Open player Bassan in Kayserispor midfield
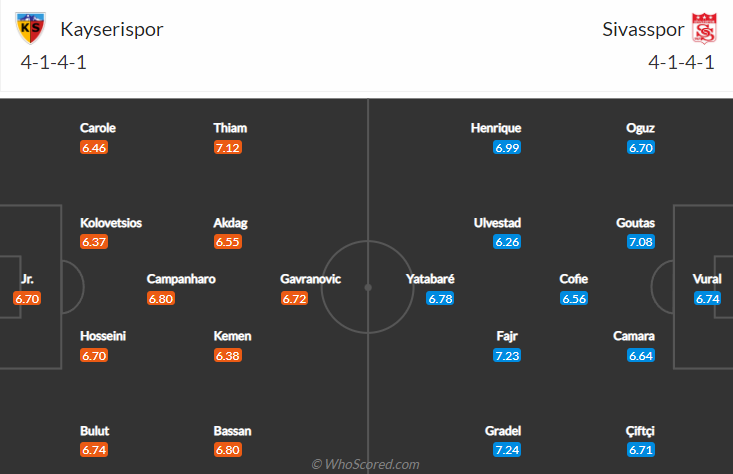This screenshot has width=733, height=474. coord(232,431)
